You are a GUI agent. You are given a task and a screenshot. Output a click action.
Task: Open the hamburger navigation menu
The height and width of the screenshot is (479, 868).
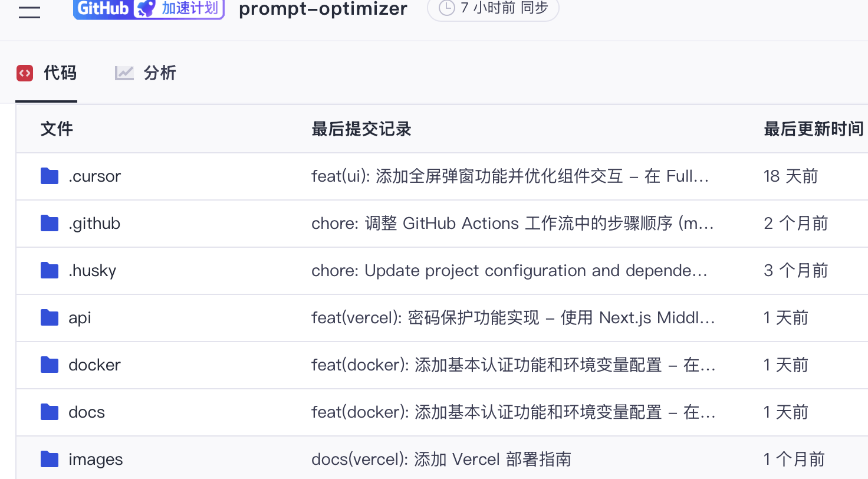point(29,12)
